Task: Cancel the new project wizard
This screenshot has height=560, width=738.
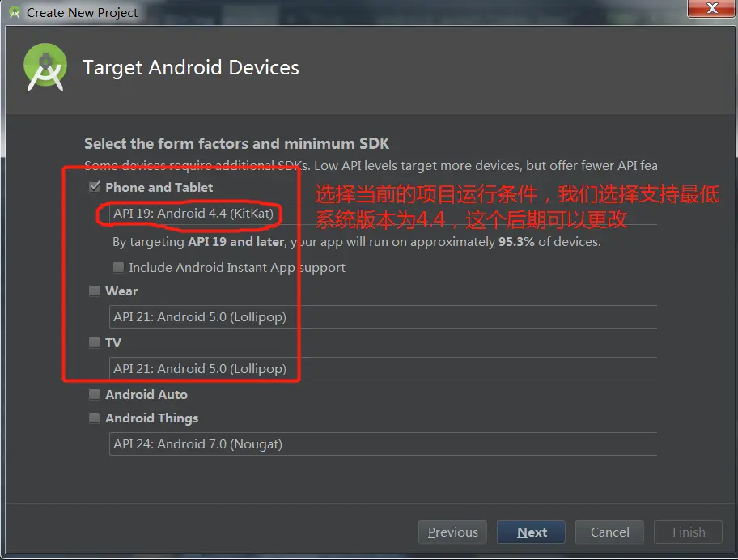Action: [x=609, y=532]
